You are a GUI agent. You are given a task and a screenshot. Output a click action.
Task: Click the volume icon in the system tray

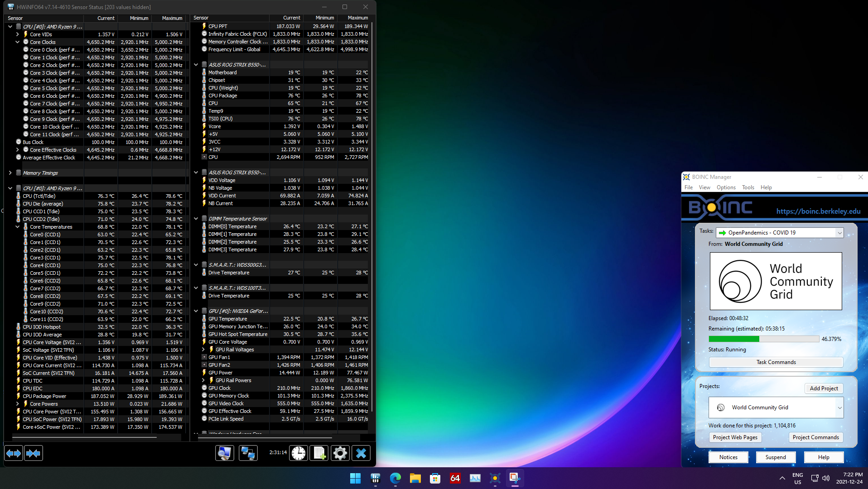pyautogui.click(x=826, y=478)
